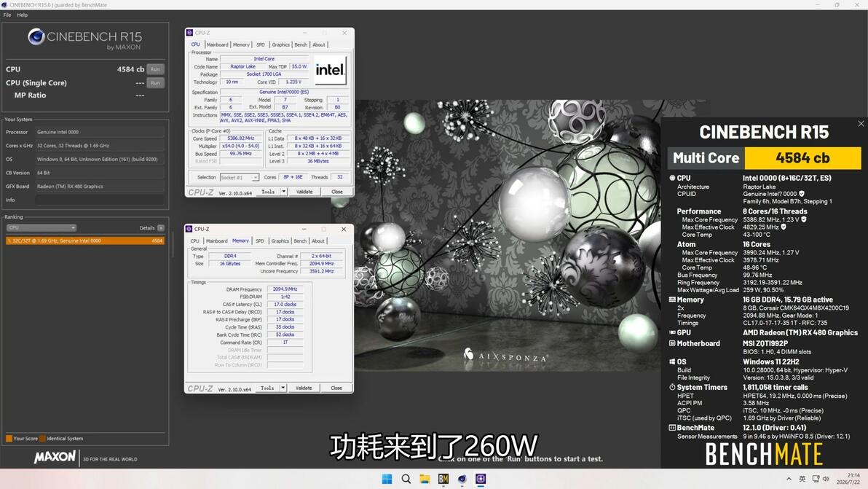Open SPD tab in lower CPU-Z window
868x489 pixels.
tap(260, 241)
